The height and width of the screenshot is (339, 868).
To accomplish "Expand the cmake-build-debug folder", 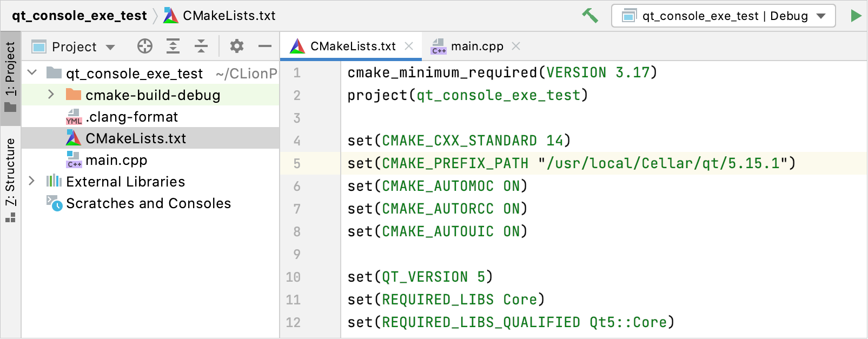I will tap(51, 95).
